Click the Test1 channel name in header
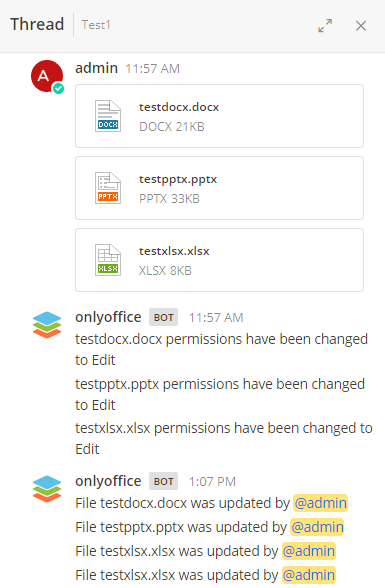 click(x=96, y=25)
